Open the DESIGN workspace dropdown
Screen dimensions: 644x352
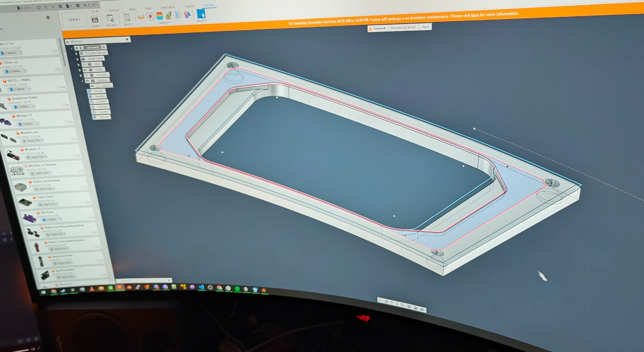click(75, 20)
